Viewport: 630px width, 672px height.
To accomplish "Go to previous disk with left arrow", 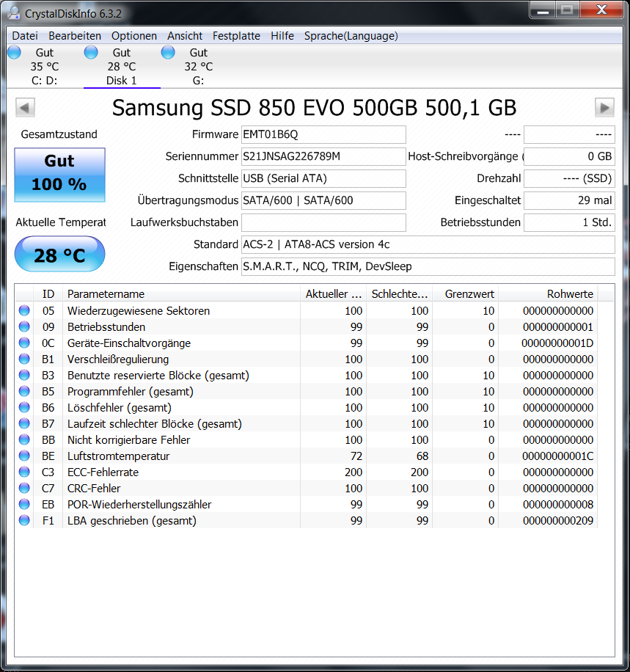I will click(25, 108).
